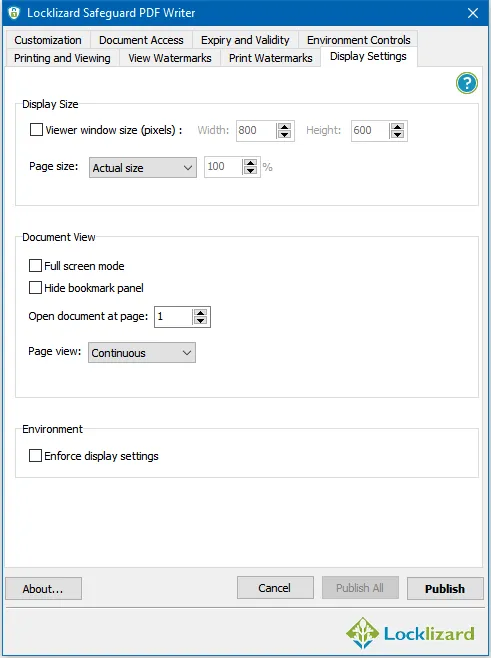Increase the Height value with up arrow

coord(397,127)
